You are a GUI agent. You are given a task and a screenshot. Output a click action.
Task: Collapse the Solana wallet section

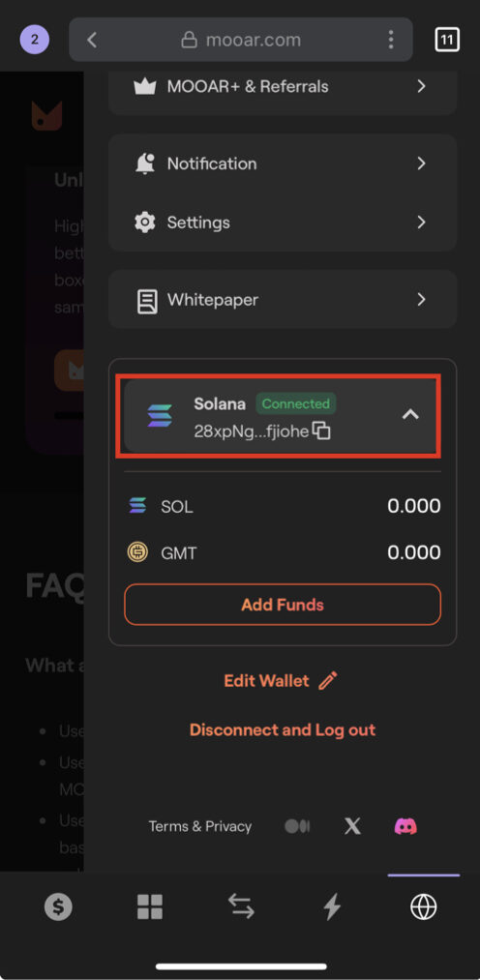pos(410,414)
